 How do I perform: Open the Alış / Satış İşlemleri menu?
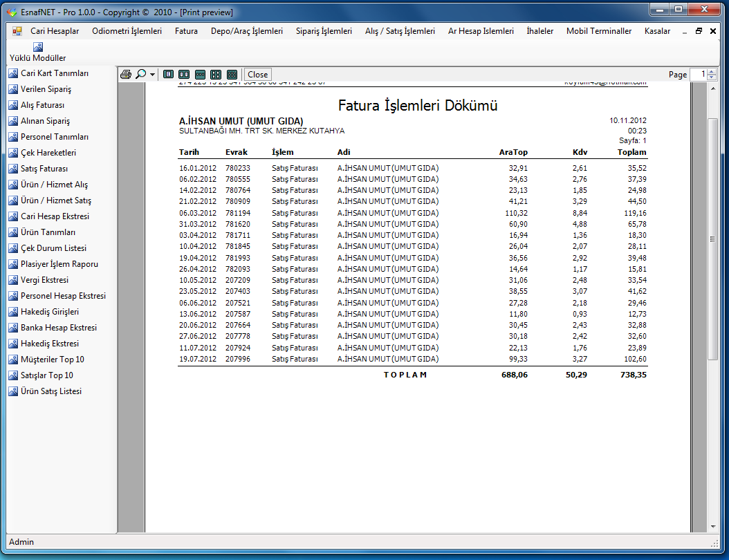coord(400,31)
